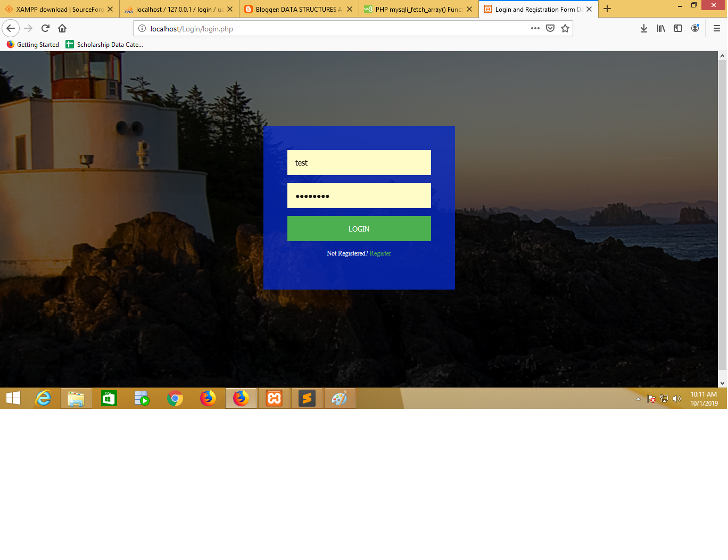The image size is (728, 560).
Task: Launch Sublime Text from the taskbar
Action: (x=307, y=398)
